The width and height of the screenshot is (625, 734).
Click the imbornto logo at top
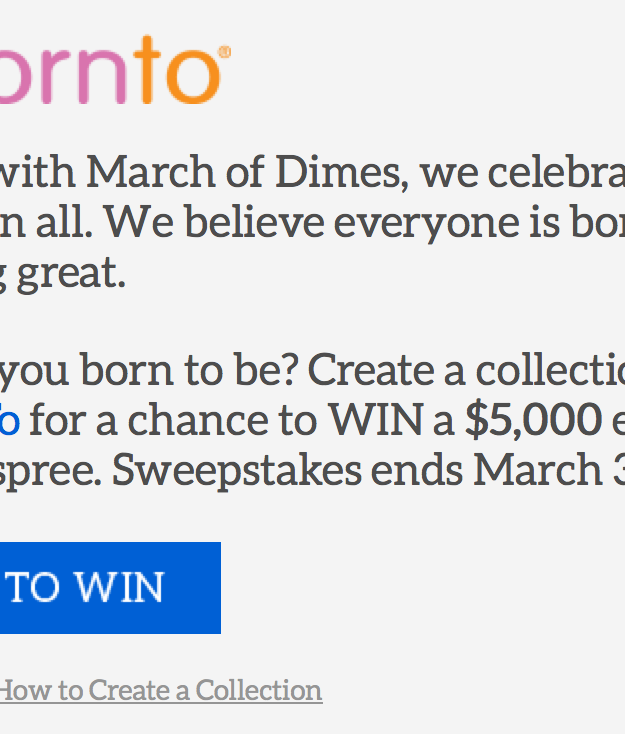pos(115,70)
